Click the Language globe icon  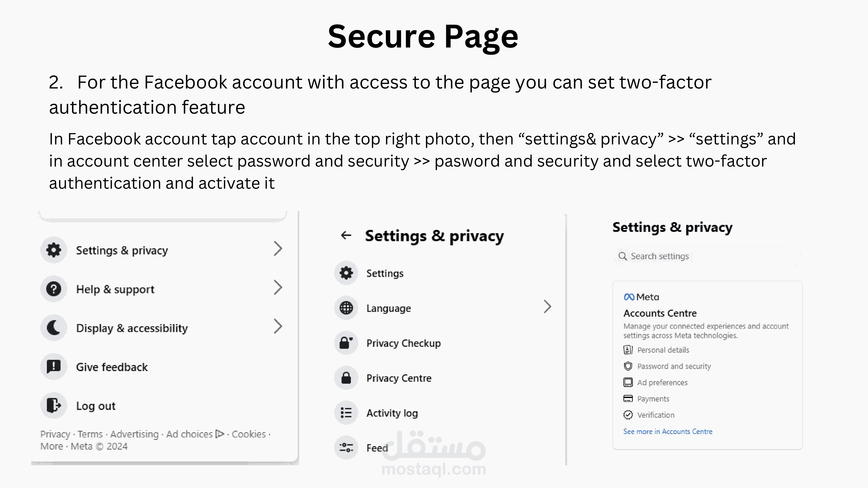(346, 308)
